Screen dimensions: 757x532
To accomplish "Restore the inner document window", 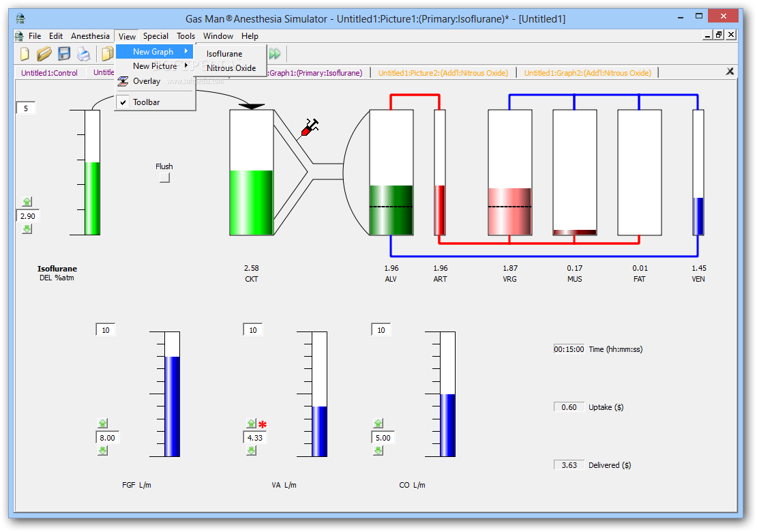I will click(719, 35).
